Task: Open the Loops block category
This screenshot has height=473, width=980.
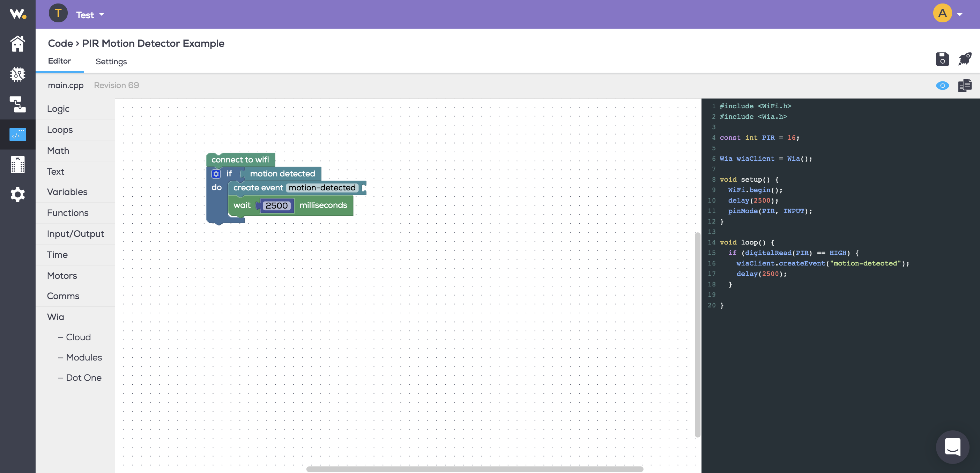Action: coord(75,130)
